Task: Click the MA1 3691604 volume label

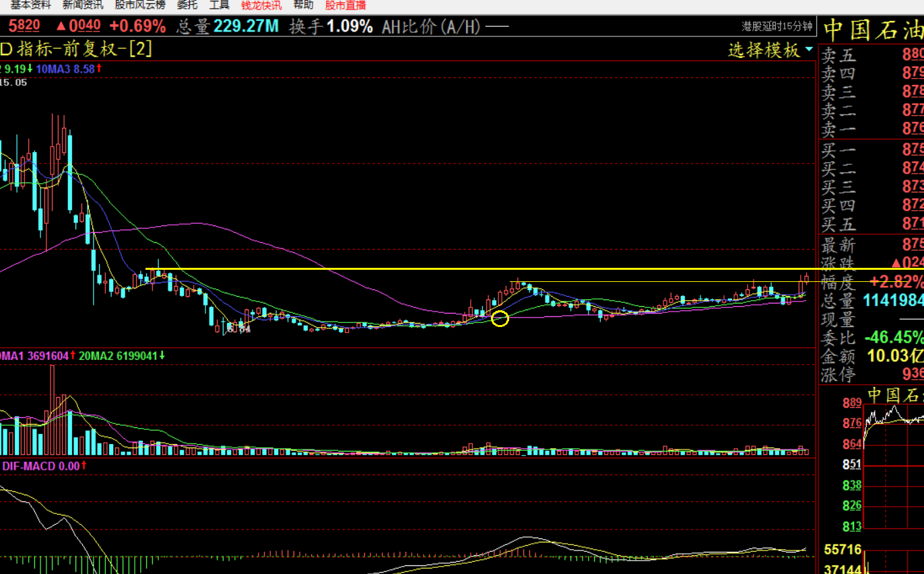Action: click(x=38, y=355)
